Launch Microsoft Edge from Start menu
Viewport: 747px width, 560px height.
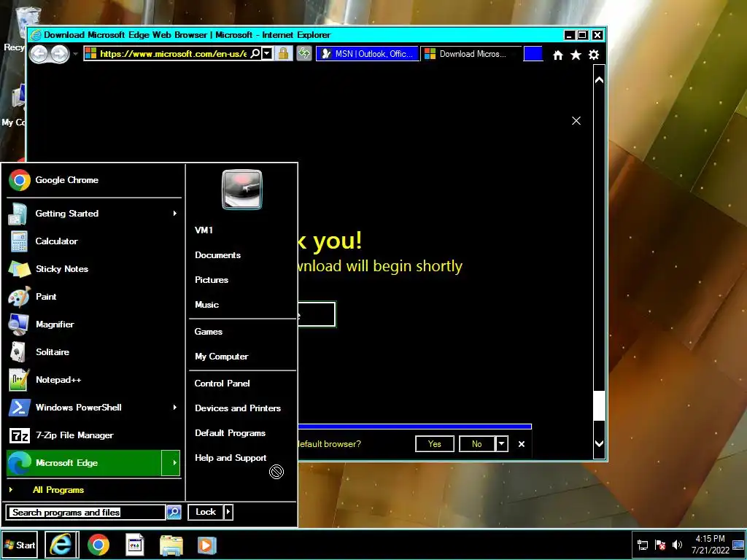pyautogui.click(x=85, y=463)
